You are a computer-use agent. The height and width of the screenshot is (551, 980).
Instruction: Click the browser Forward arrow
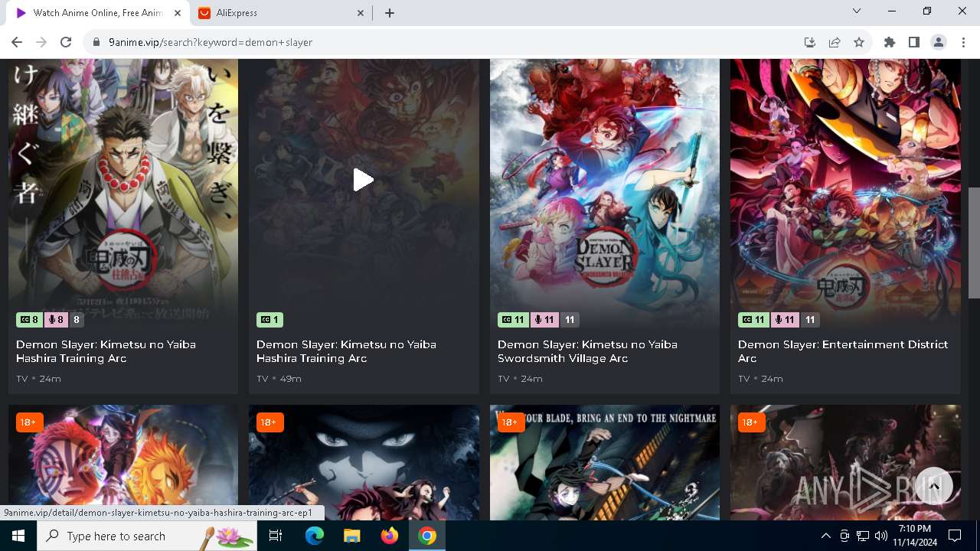click(x=41, y=42)
